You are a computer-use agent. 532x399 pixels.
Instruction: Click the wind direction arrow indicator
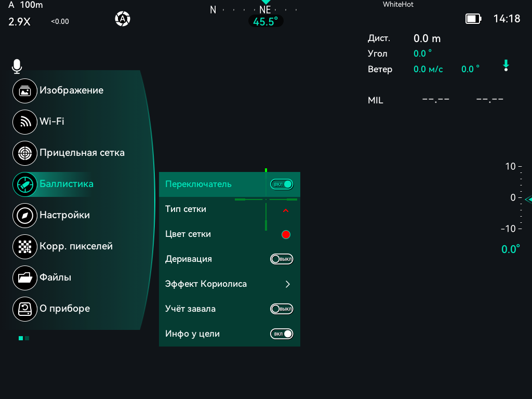point(506,65)
